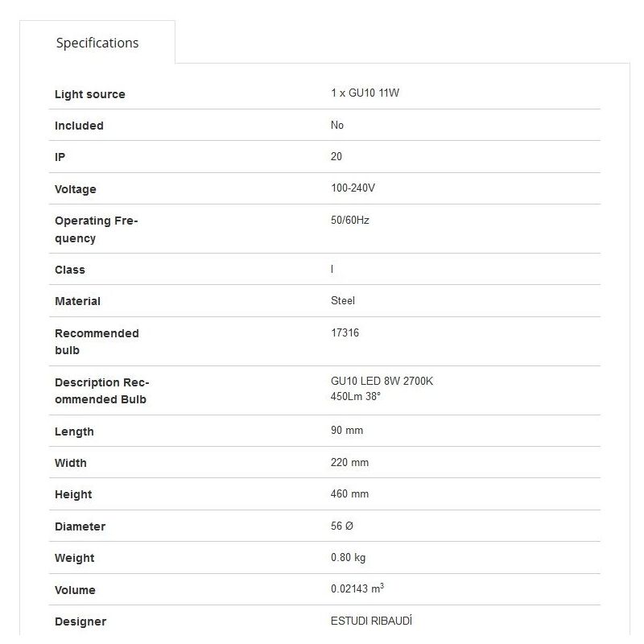Select the 50/60Hz frequency value
This screenshot has height=644, width=644.
click(349, 220)
